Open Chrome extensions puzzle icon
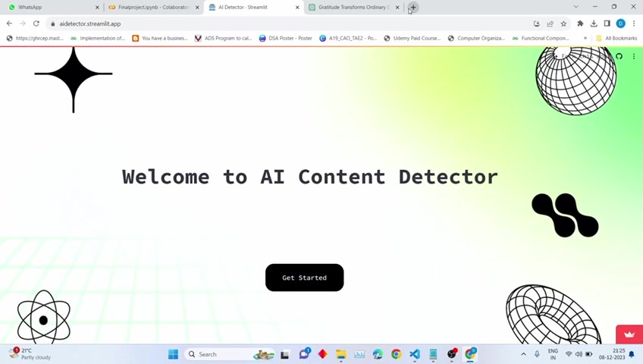Screen dimensions: 643x364 (580, 24)
